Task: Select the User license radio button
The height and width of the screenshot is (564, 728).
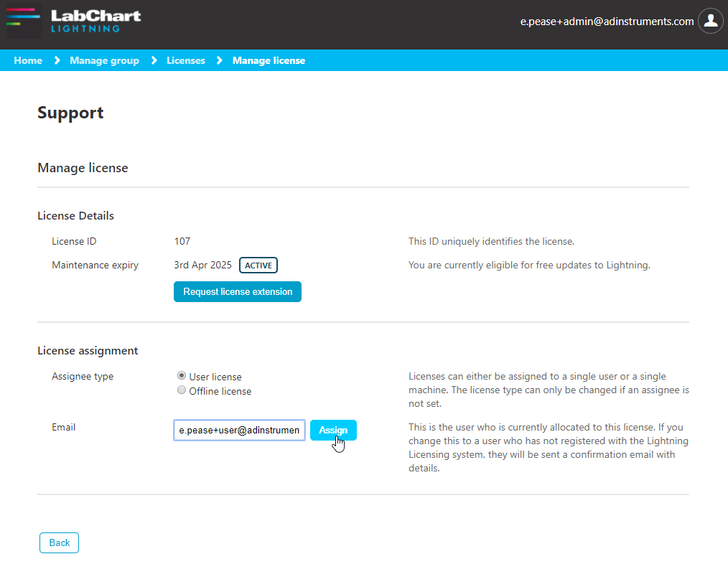Action: (182, 376)
